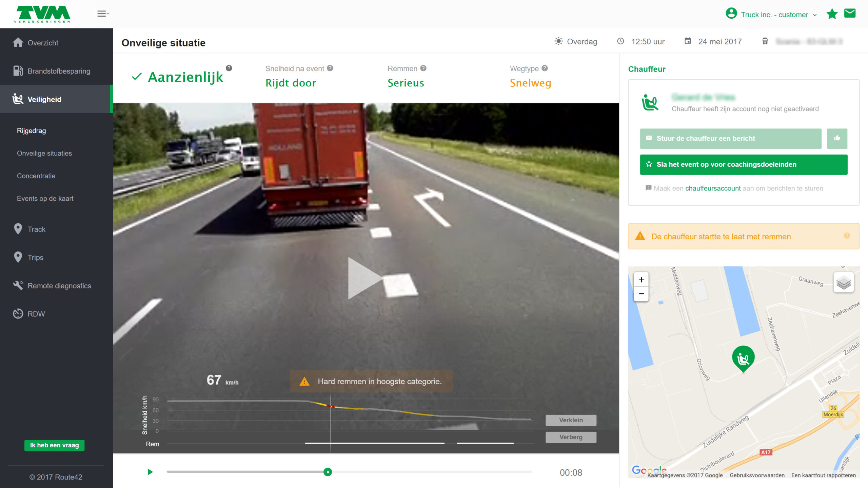Screen dimensions: 868x488
Task: Click help icon next to Aanzienlijk
Action: (229, 68)
